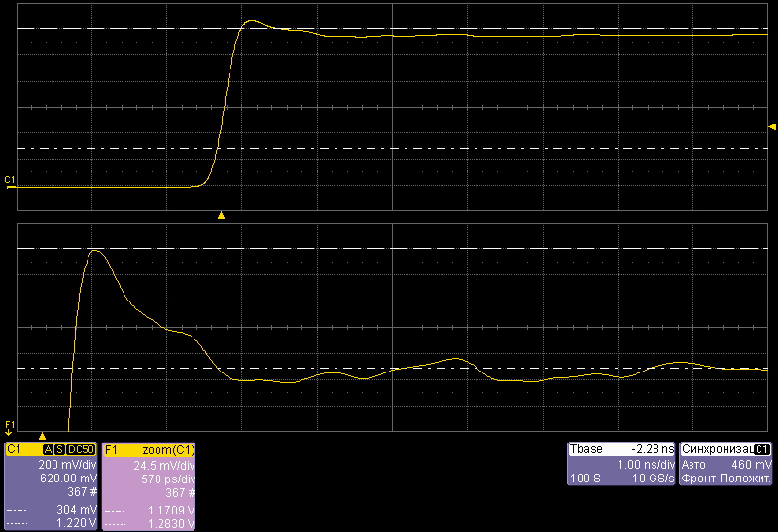Screen dimensions: 778x532
Task: Click the F1 zoom trace level marker
Action: (10, 425)
